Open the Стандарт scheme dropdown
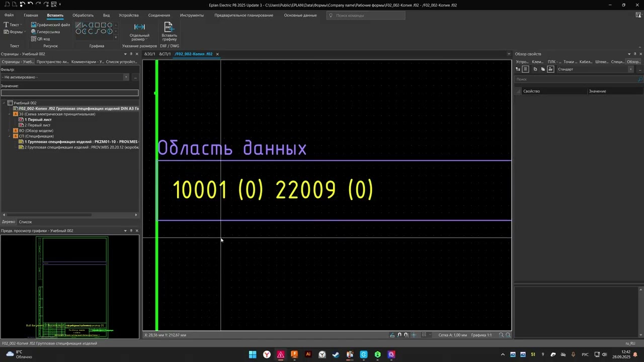Viewport: 644px width, 362px height. click(x=630, y=69)
